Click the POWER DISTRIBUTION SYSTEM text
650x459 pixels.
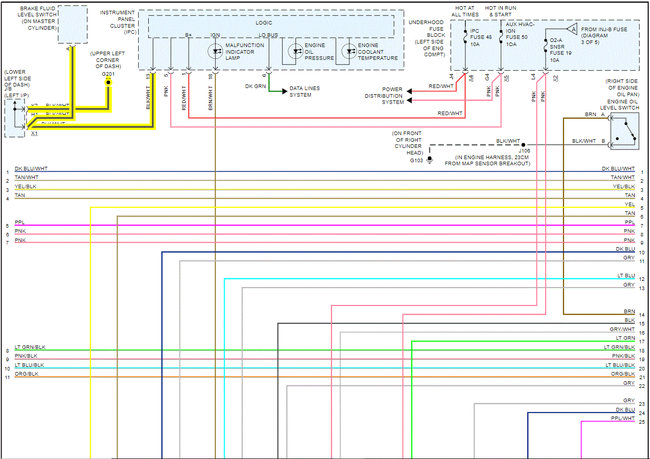384,96
